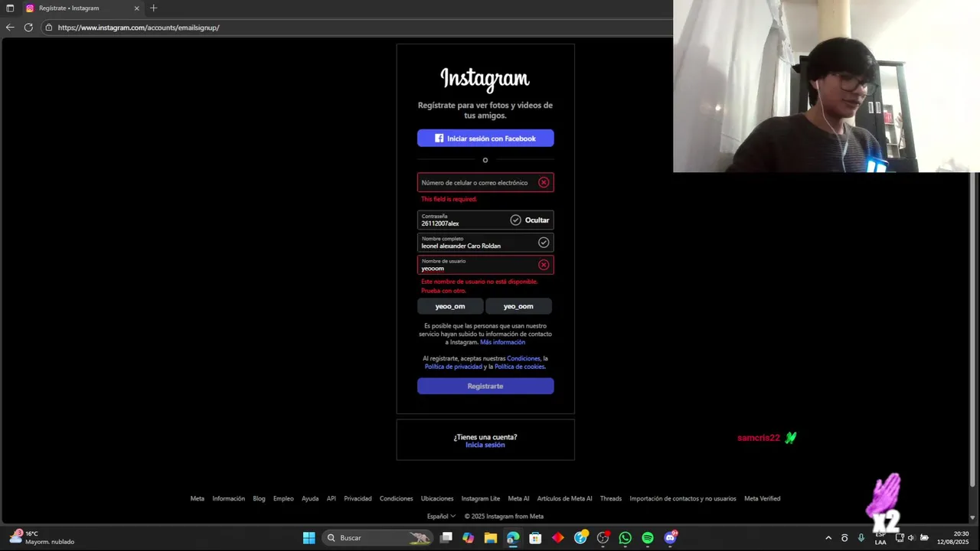Open Microsoft Store from the taskbar
Image resolution: width=980 pixels, height=551 pixels.
point(535,538)
